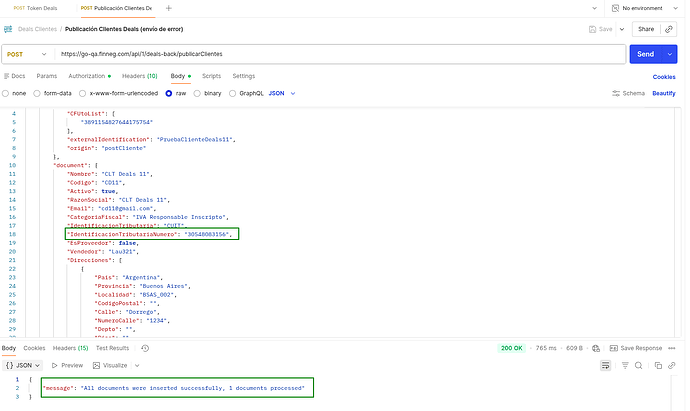Switch to the Headers (10) request tab

tap(139, 76)
